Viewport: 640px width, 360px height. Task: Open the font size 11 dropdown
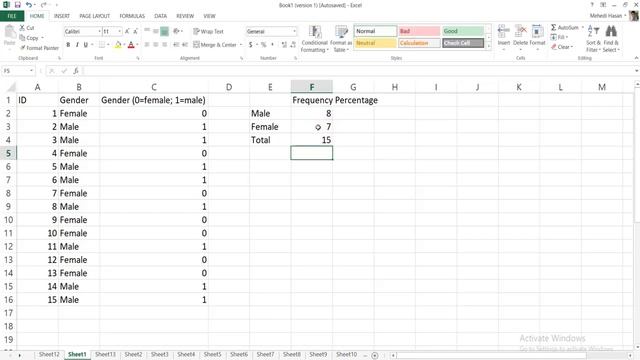tap(120, 31)
